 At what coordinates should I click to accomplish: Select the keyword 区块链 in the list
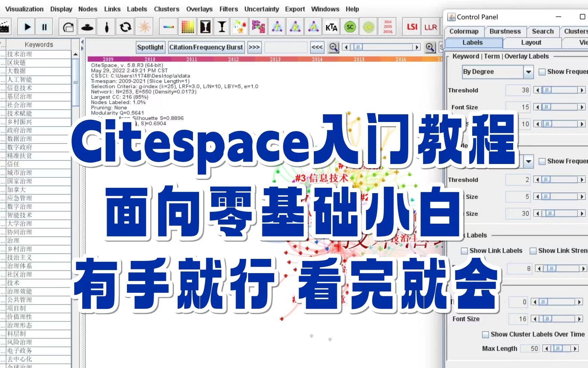click(39, 63)
